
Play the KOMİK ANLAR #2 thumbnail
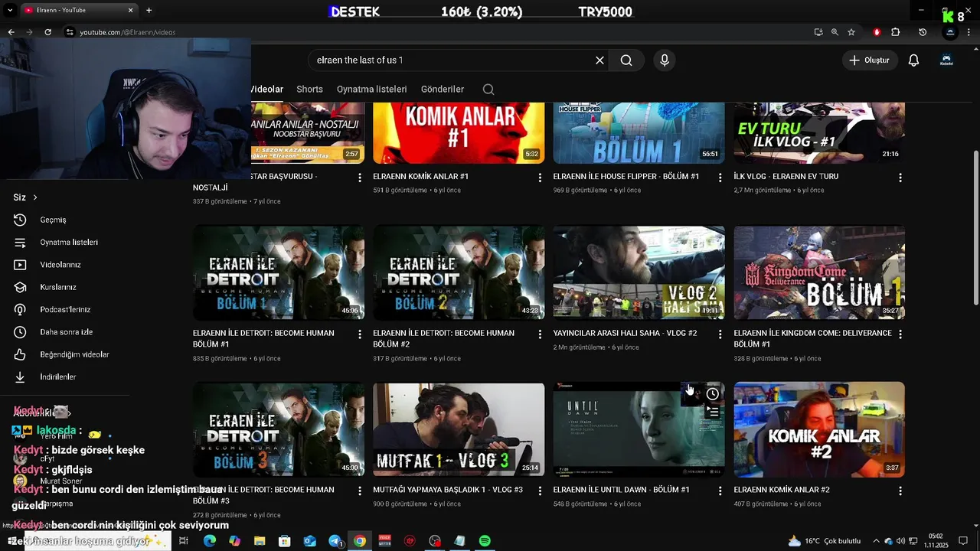click(819, 429)
